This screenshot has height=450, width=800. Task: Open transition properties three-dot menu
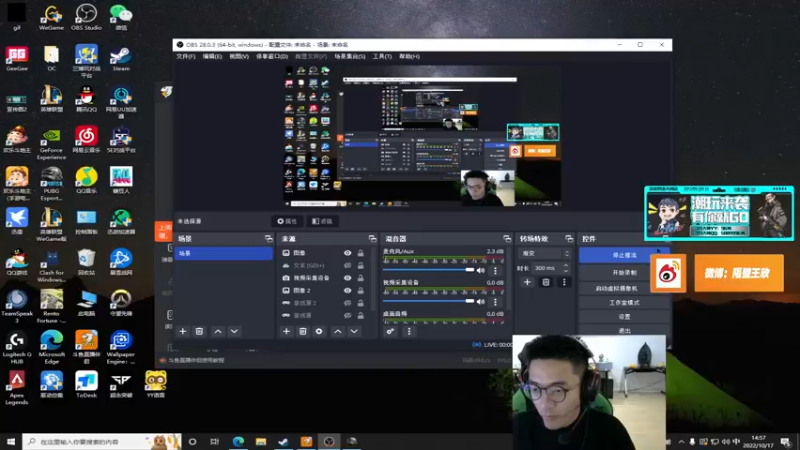click(564, 282)
